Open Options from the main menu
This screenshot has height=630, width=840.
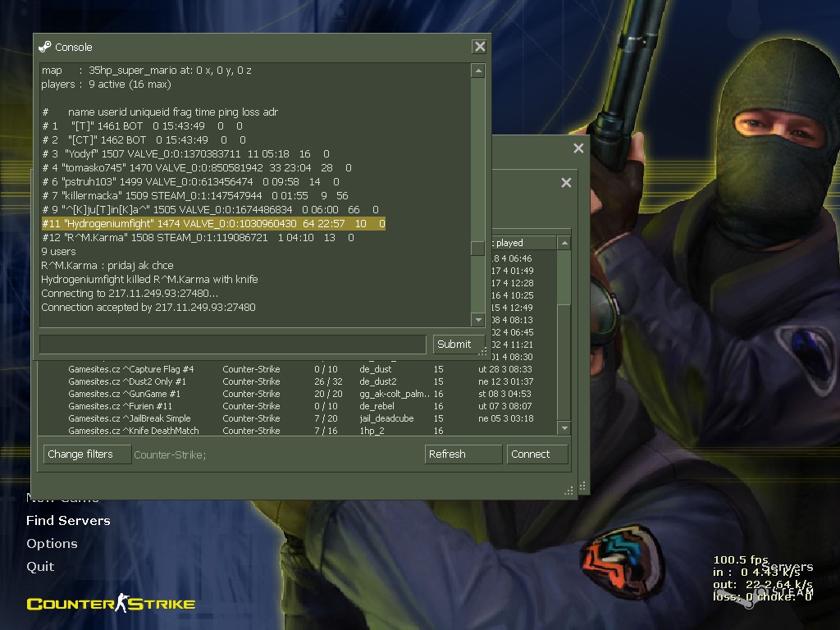(x=52, y=544)
